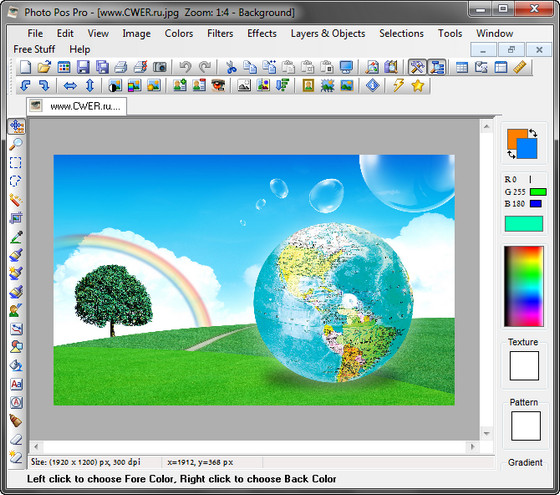Click the Undo arrow icon
Viewport: 560px width, 495px height.
[x=185, y=67]
